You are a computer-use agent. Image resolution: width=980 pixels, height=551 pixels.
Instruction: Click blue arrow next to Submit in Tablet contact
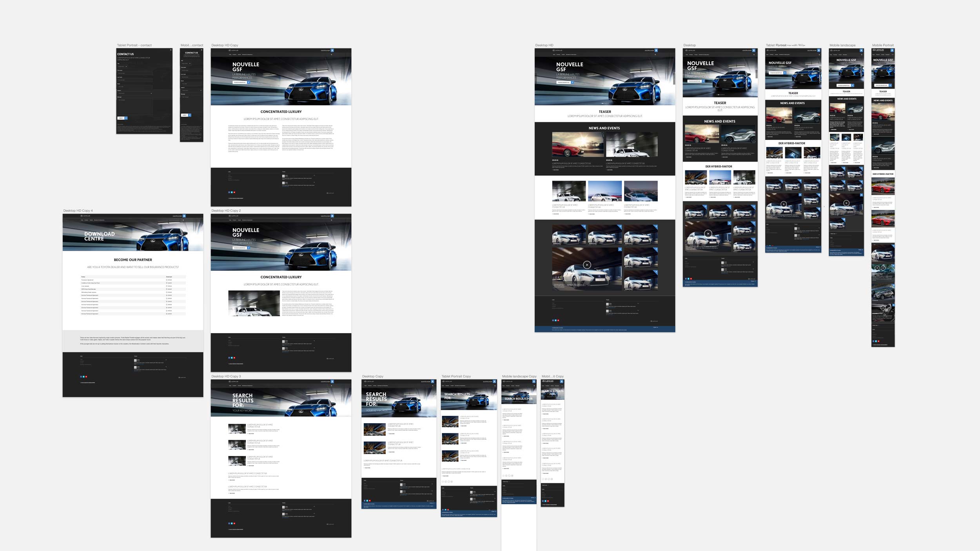click(x=126, y=118)
